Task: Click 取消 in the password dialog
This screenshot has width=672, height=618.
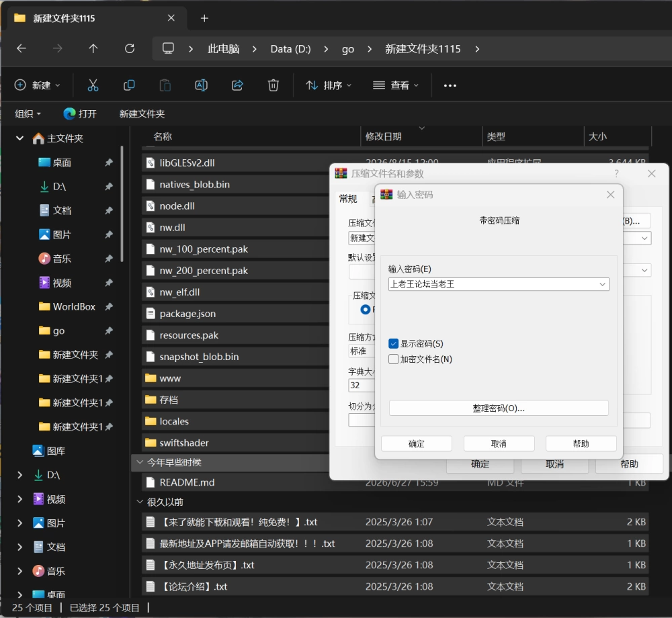Action: pos(499,444)
